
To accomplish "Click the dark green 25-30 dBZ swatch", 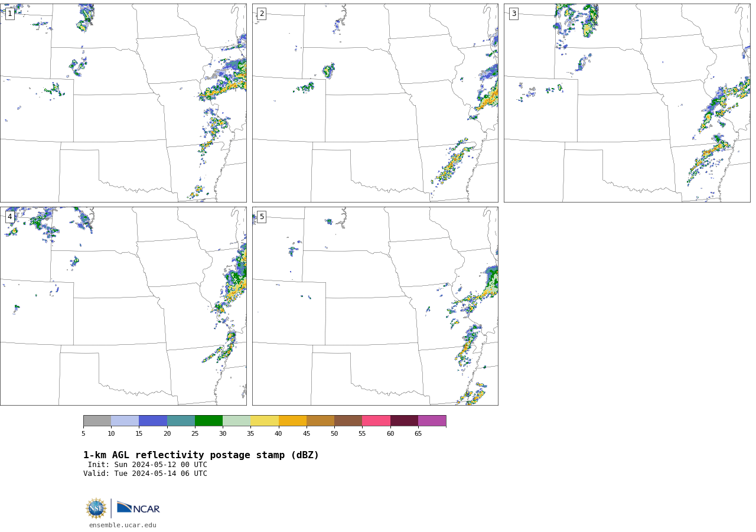I will pos(208,420).
